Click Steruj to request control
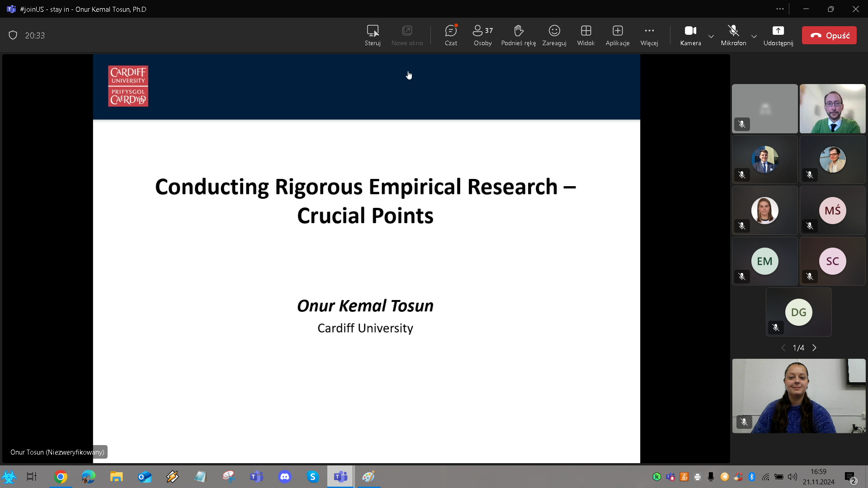Screen dimensions: 868x488 (373, 35)
